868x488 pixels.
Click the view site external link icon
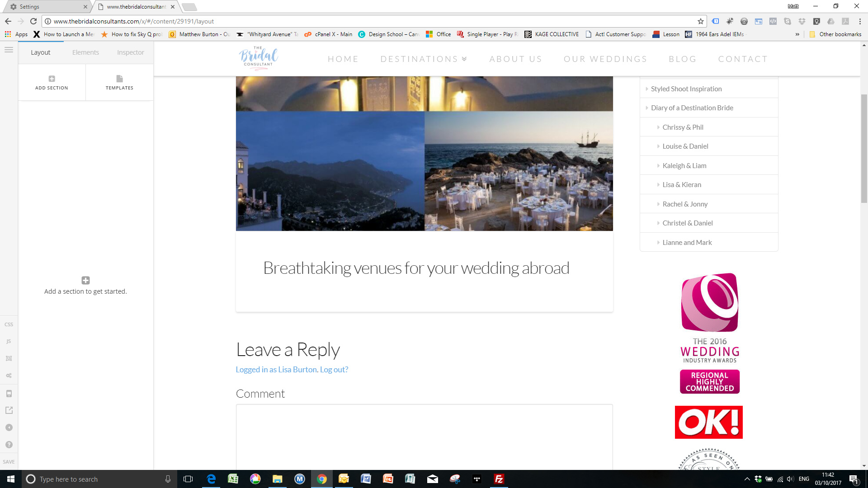click(9, 410)
